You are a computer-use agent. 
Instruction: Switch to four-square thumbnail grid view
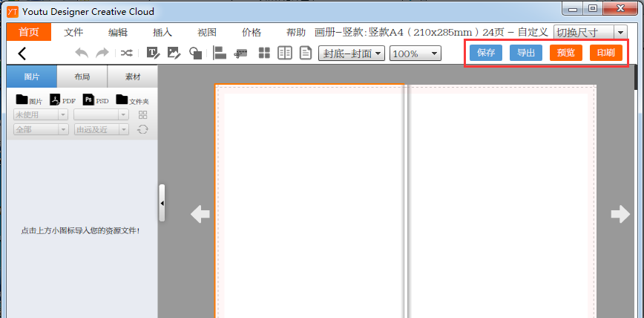point(264,53)
